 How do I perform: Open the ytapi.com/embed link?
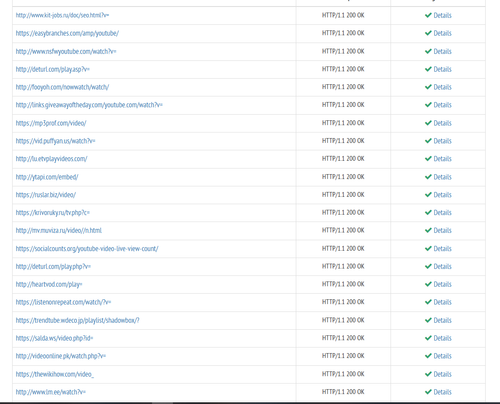[x=47, y=177]
